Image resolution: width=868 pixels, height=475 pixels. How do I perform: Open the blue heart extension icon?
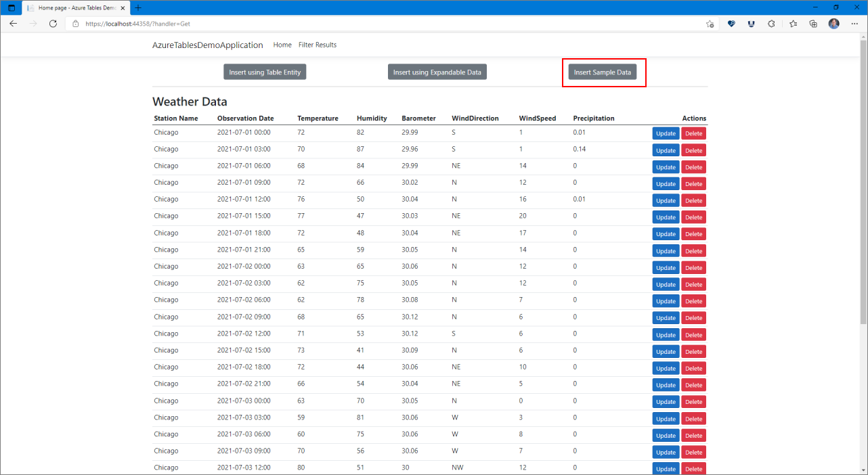pyautogui.click(x=731, y=24)
